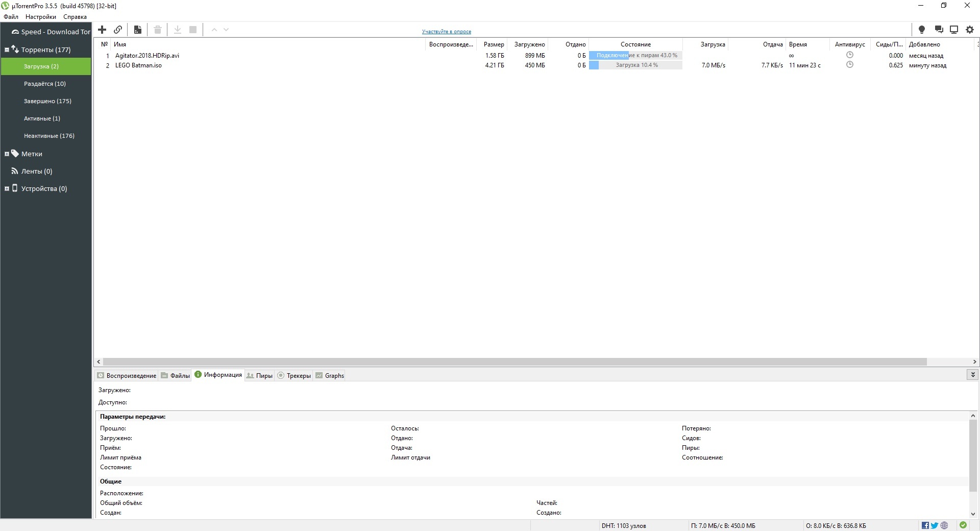Open the lightbulb tips icon
Screen dimensions: 980x531
pos(922,30)
